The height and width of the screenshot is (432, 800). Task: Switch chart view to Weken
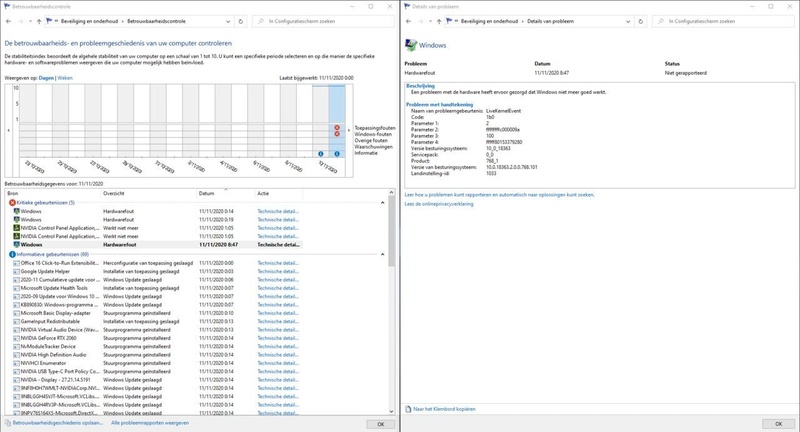tap(65, 78)
